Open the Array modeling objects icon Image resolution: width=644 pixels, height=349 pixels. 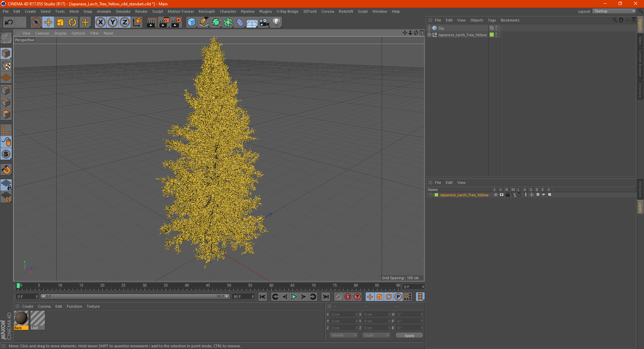(228, 22)
